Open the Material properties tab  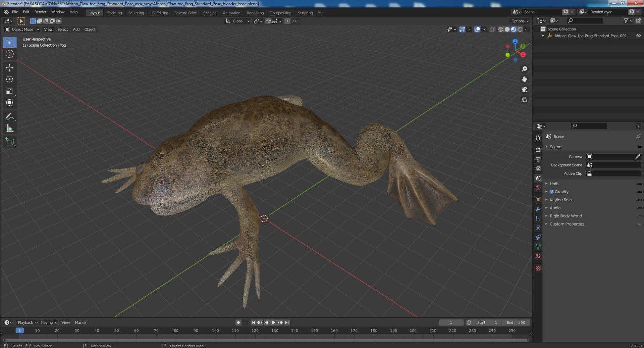tap(538, 256)
